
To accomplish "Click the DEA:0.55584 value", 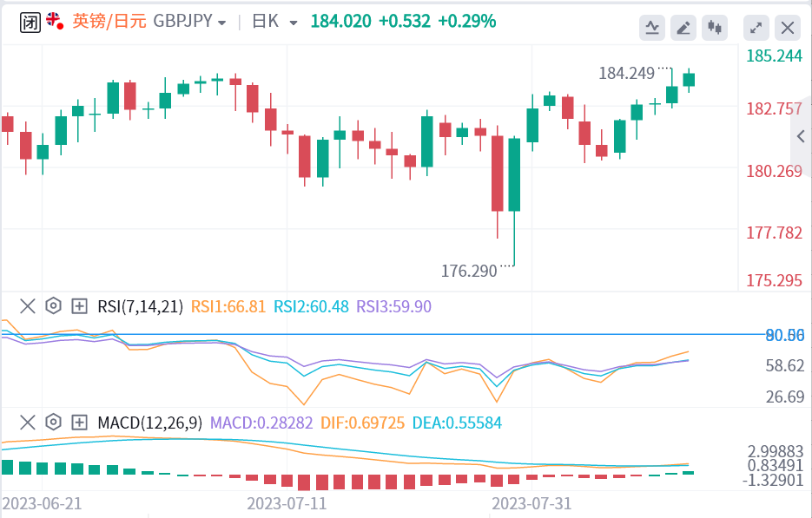I will 458,423.
